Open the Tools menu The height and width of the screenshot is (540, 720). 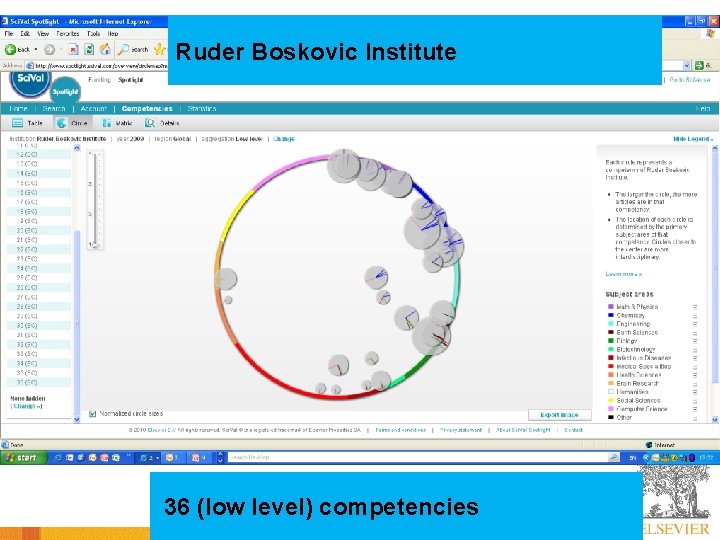pyautogui.click(x=94, y=34)
